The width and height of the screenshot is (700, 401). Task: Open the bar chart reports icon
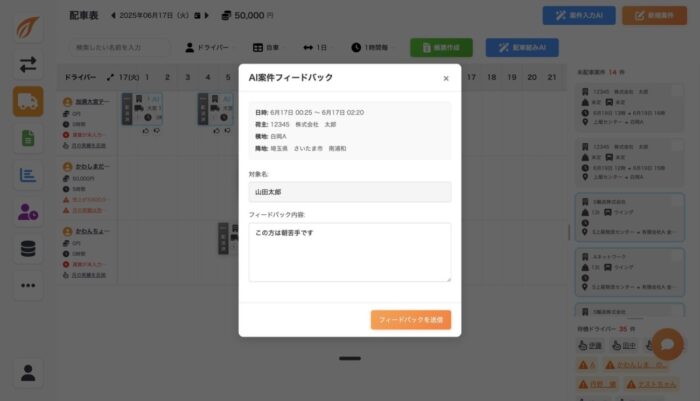tap(28, 176)
